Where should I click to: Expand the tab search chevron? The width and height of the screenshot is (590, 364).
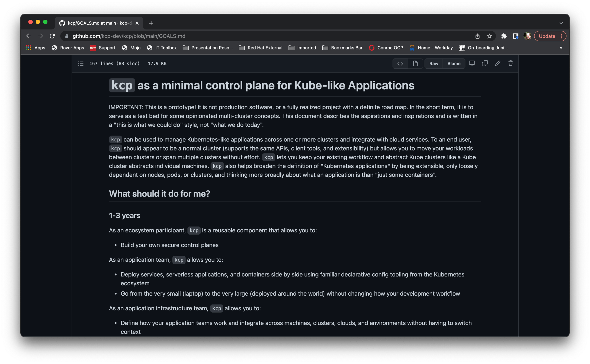pos(561,23)
